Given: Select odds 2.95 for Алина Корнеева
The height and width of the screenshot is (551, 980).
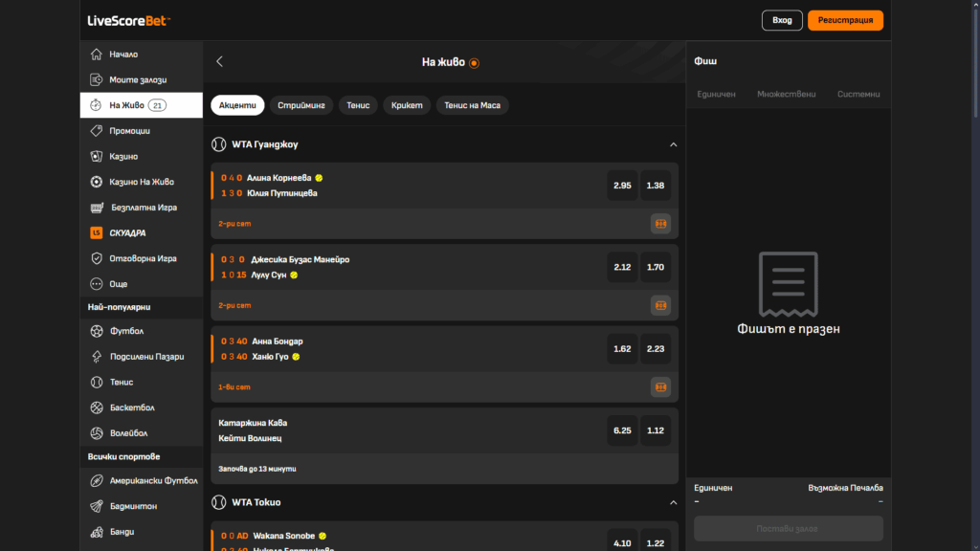Looking at the screenshot, I should (622, 186).
